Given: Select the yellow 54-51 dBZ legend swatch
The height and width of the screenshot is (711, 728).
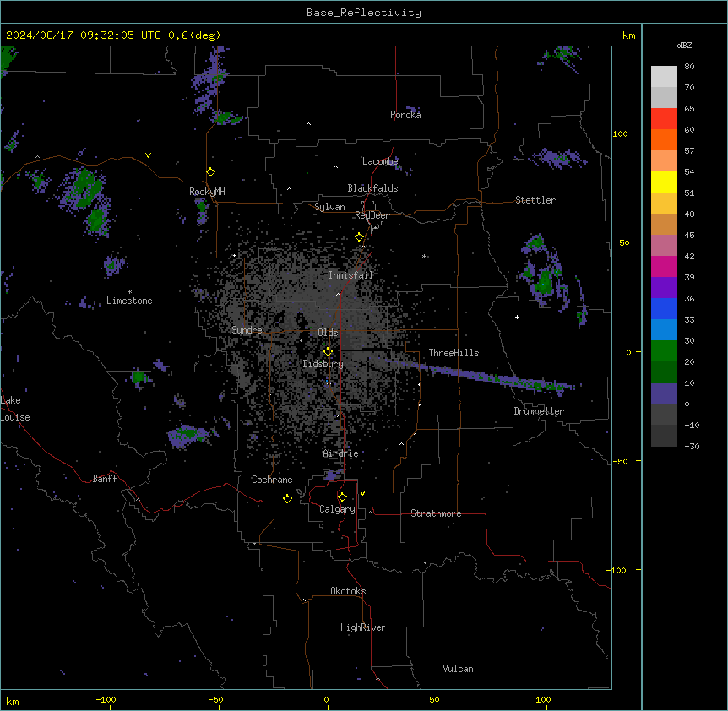Looking at the screenshot, I should click(x=664, y=182).
